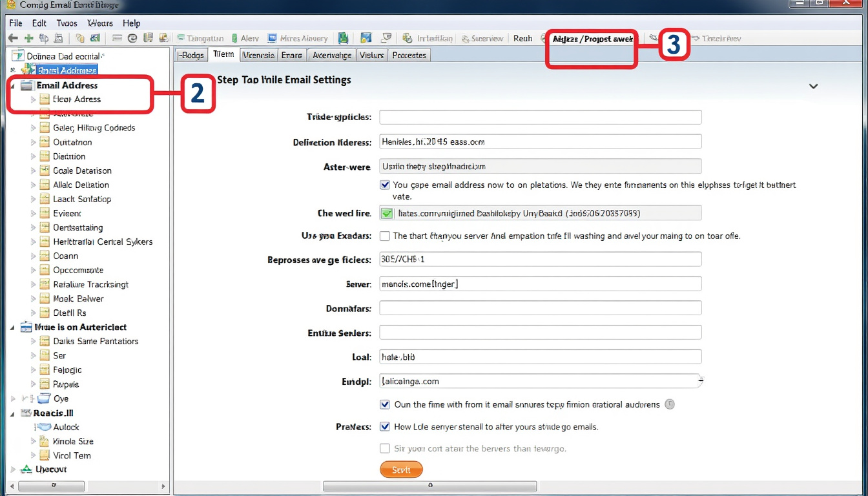
Task: Collapse the Email Settings section chevron
Action: (813, 87)
